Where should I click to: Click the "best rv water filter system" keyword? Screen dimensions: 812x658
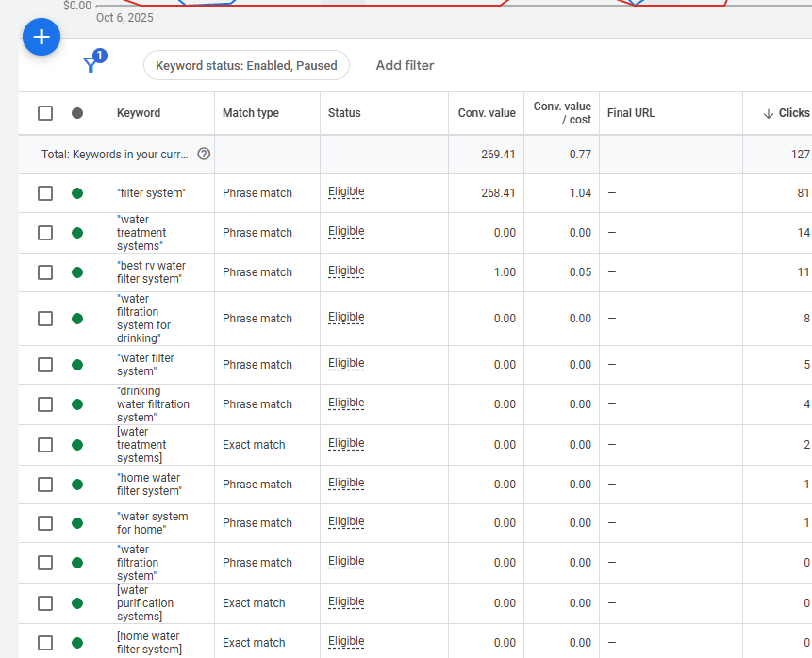pyautogui.click(x=151, y=272)
